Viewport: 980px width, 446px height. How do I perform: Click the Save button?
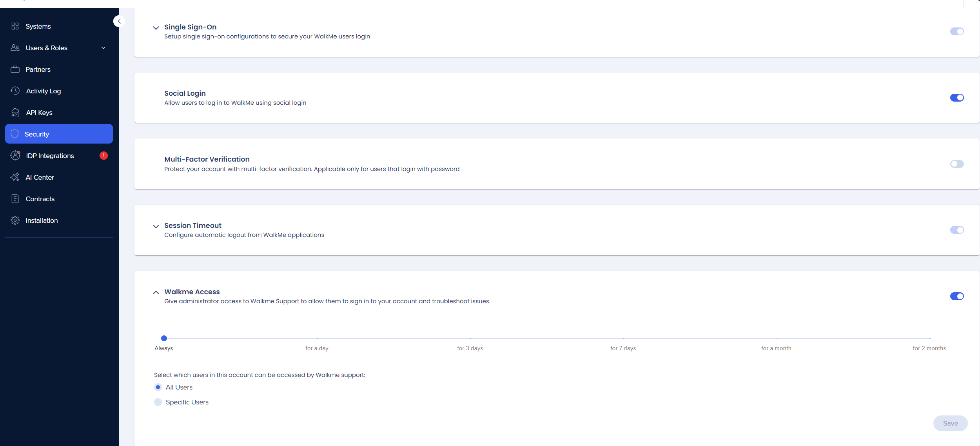click(950, 423)
